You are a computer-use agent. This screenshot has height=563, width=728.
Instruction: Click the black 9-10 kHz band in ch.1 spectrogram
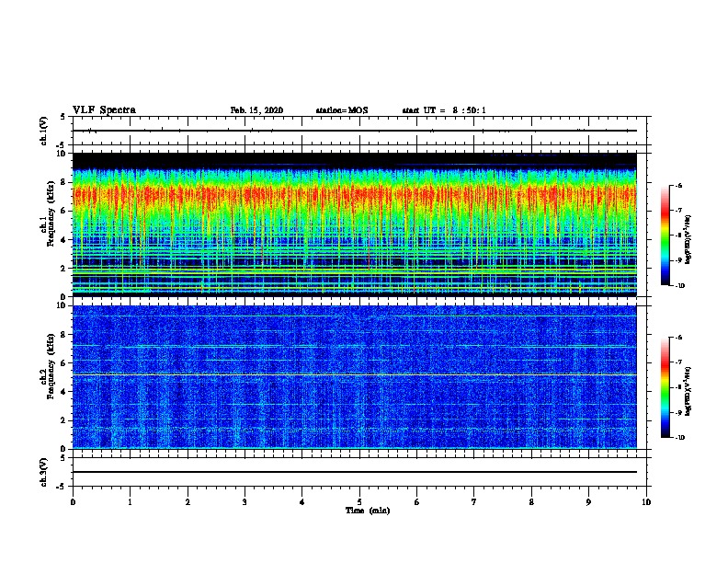coord(355,160)
